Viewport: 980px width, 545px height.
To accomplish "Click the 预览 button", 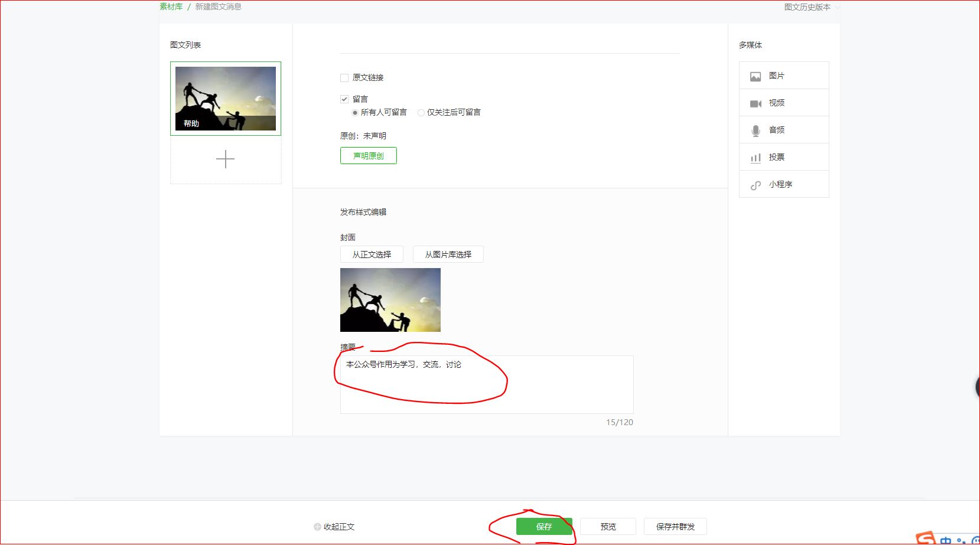I will click(x=608, y=527).
